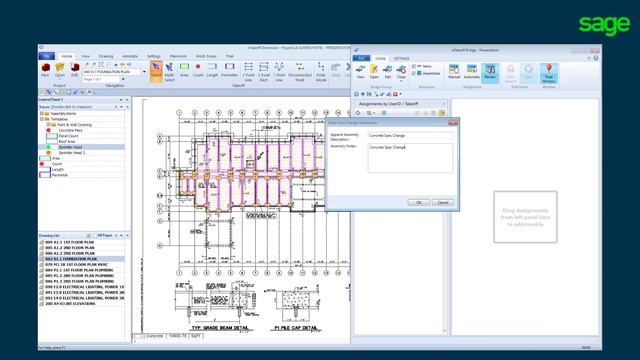Choose the 3 Point Rect tool
The height and width of the screenshot is (360, 640).
(x=264, y=72)
